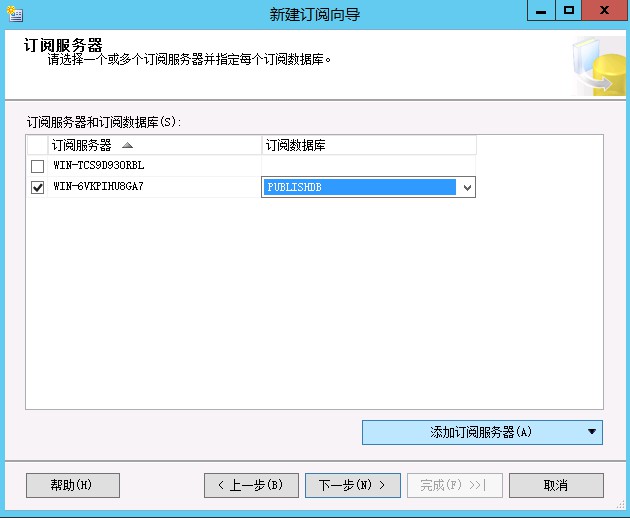630x518 pixels.
Task: Check the WIN-TCS9D93ORBL subscriber checkbox
Action: point(38,166)
